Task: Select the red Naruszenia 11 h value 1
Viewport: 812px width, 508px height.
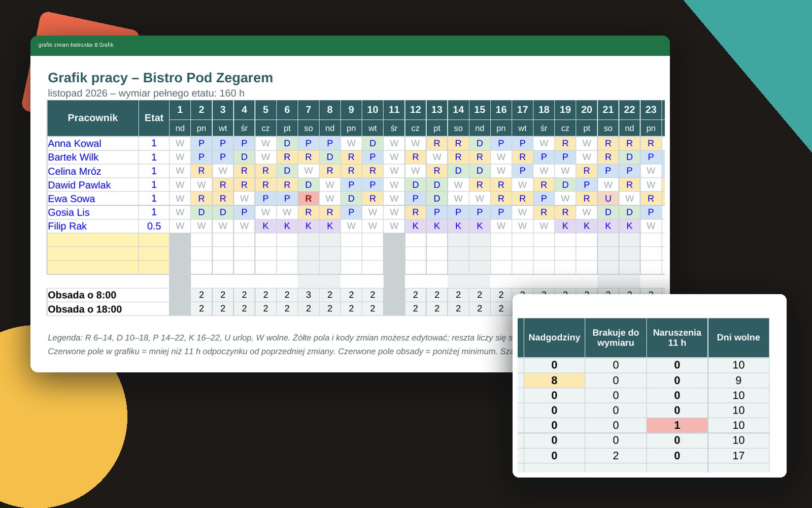Action: 677,425
